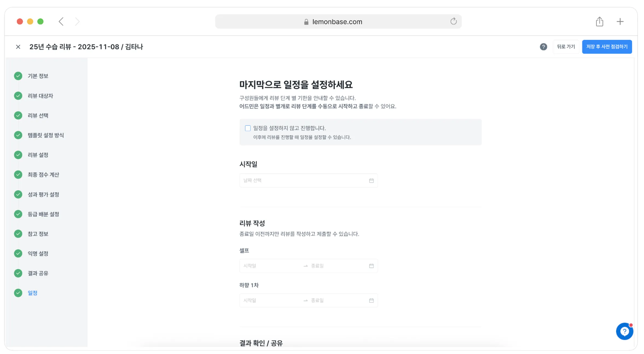The height and width of the screenshot is (354, 644).
Task: Go to the 최종 점수 계산 step
Action: 43,175
